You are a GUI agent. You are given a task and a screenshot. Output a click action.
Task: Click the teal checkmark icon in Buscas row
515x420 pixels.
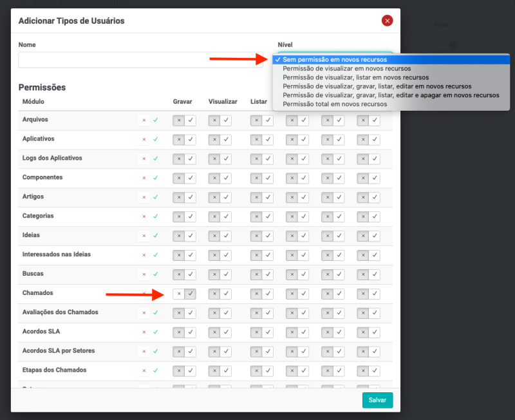point(155,274)
